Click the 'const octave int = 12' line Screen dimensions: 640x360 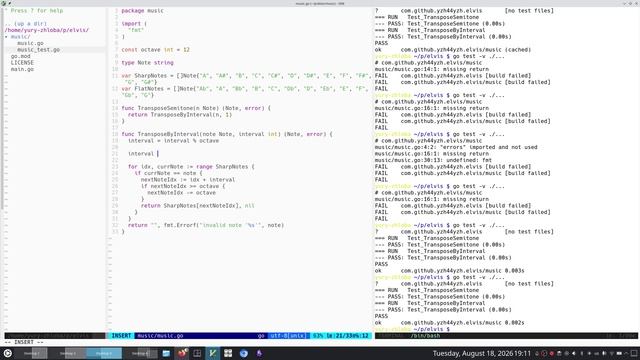156,50
